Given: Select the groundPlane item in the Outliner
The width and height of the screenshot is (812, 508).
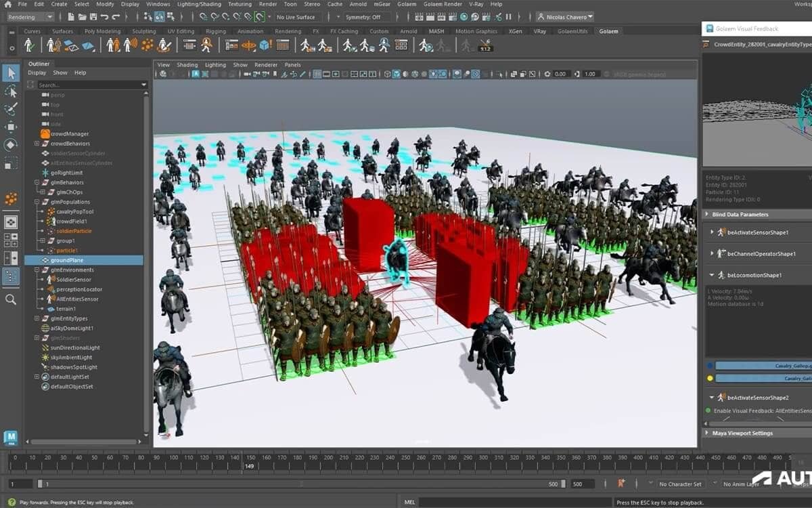Looking at the screenshot, I should [69, 260].
